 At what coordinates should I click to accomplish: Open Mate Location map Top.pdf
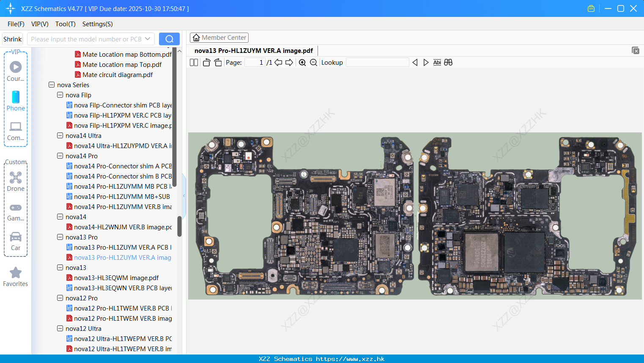point(118,64)
